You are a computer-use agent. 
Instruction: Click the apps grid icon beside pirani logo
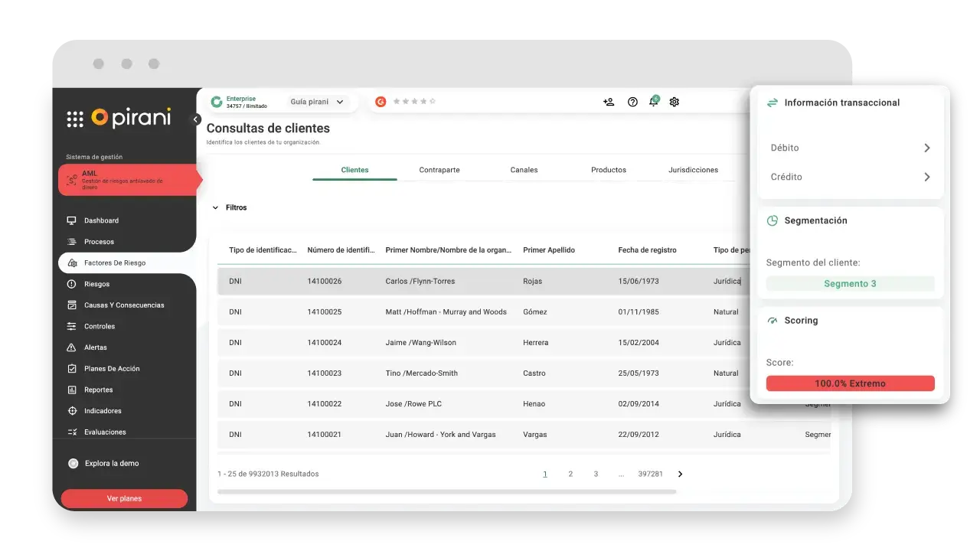point(75,119)
